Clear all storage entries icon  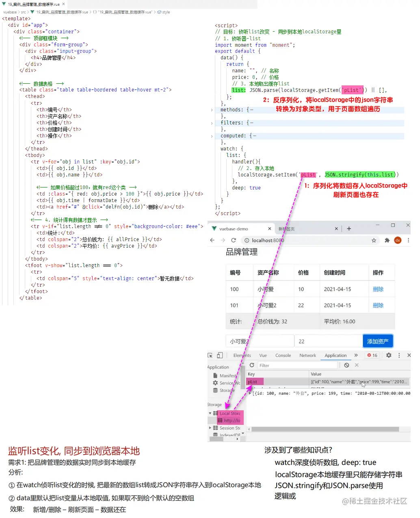(346, 365)
